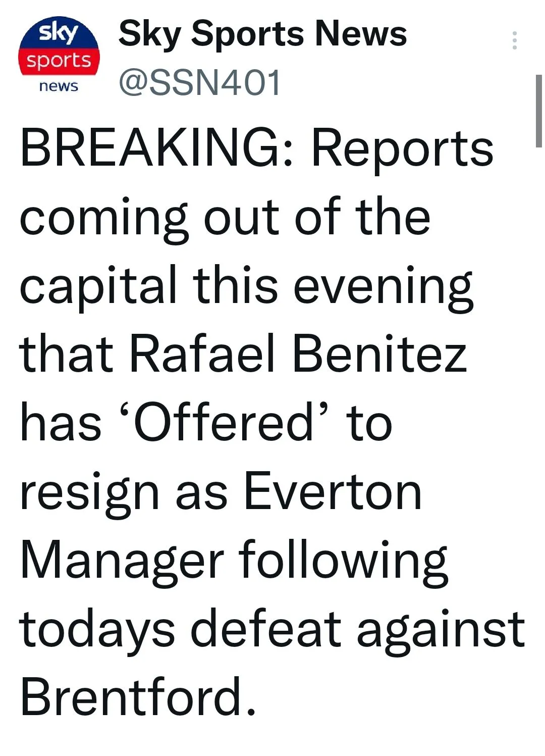Image resolution: width=545 pixels, height=756 pixels.
Task: Click the small 'news' label under the logo
Action: (59, 86)
